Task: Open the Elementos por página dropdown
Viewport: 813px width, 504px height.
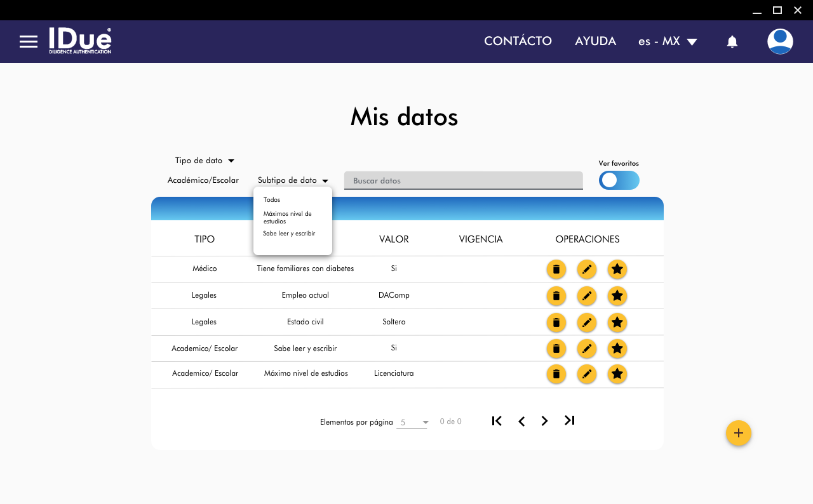Action: 412,422
